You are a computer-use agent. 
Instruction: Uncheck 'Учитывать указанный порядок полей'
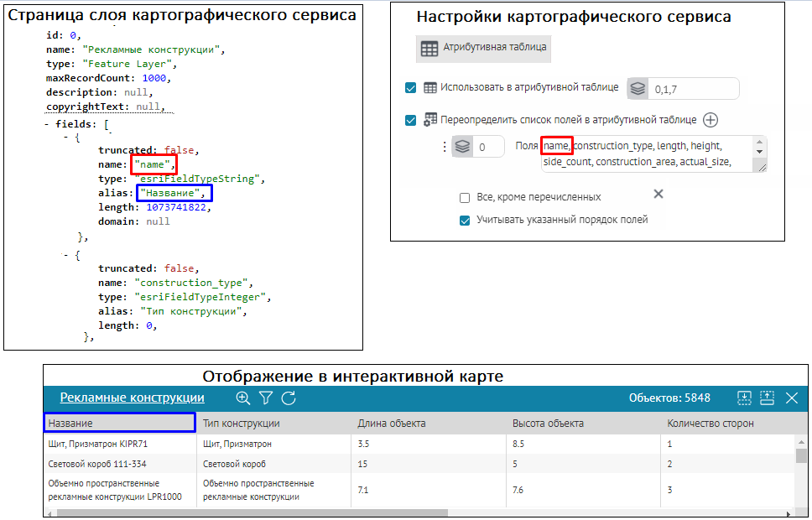(x=465, y=220)
